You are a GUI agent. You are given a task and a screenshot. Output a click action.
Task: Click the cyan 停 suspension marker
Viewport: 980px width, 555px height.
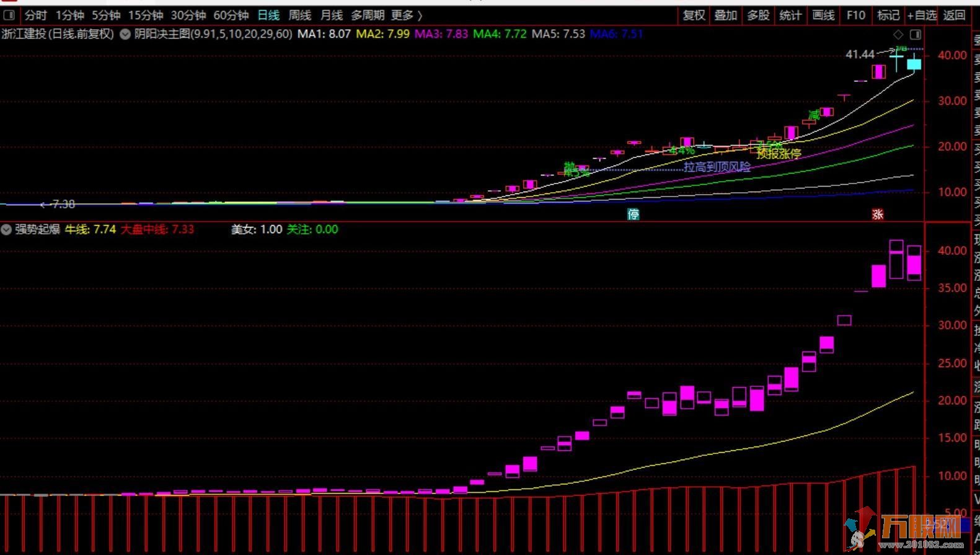pyautogui.click(x=633, y=214)
